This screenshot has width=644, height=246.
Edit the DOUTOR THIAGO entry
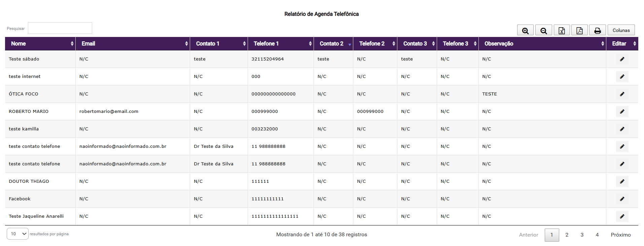[622, 181]
